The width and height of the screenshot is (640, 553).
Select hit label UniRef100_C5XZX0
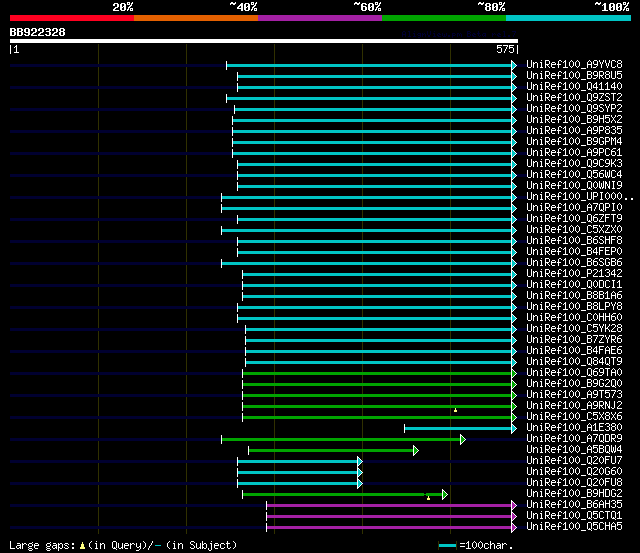(574, 230)
